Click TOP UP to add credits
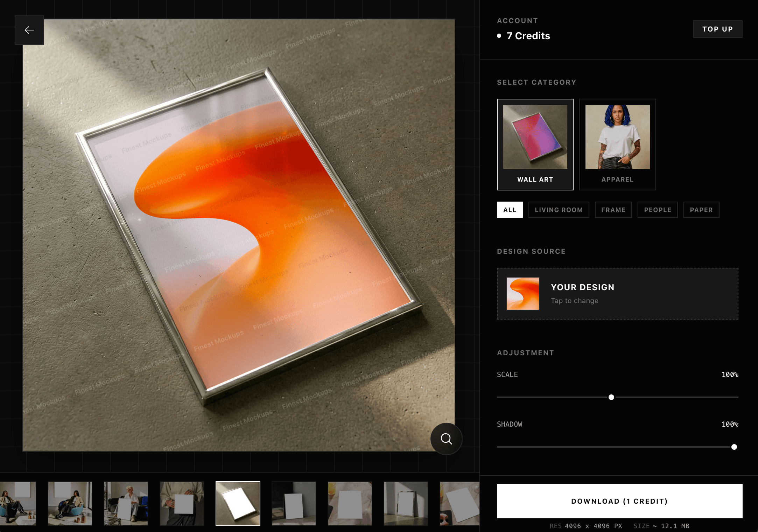This screenshot has width=758, height=532. [x=717, y=29]
